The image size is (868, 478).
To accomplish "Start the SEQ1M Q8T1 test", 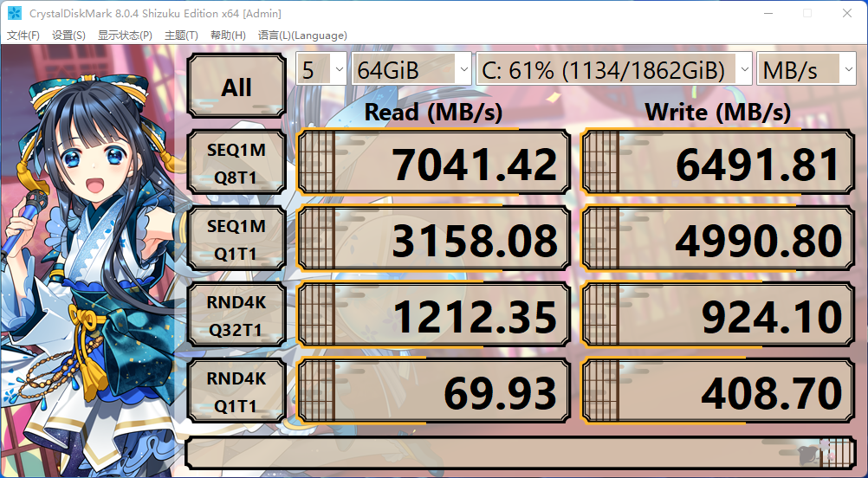I will pyautogui.click(x=236, y=163).
